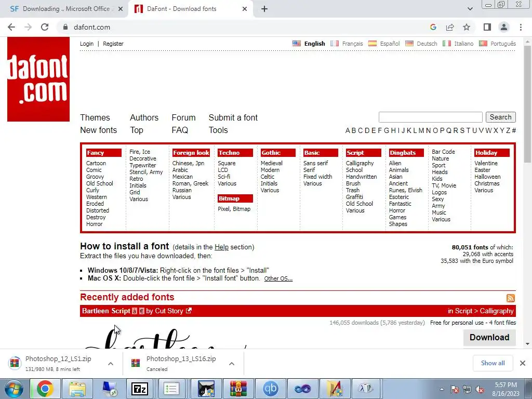Click Chrome icon in taskbar
532x399 pixels.
pos(45,389)
